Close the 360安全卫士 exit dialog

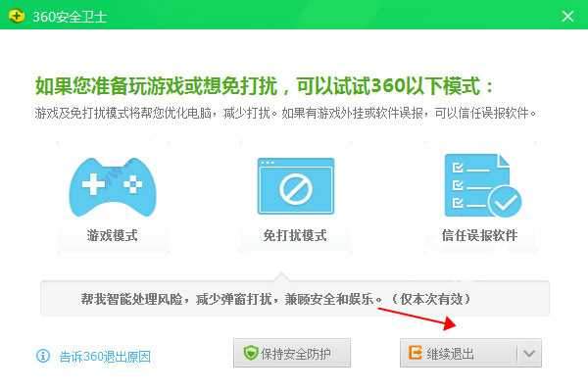pos(567,15)
